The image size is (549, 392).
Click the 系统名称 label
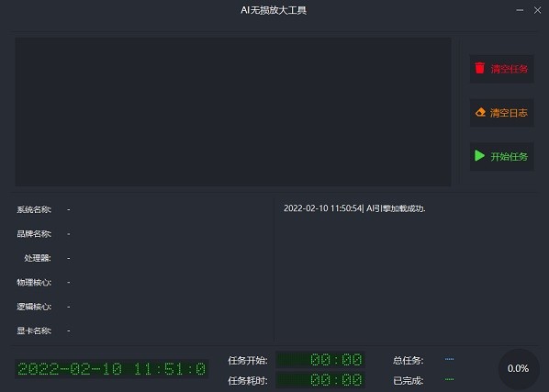(x=34, y=209)
